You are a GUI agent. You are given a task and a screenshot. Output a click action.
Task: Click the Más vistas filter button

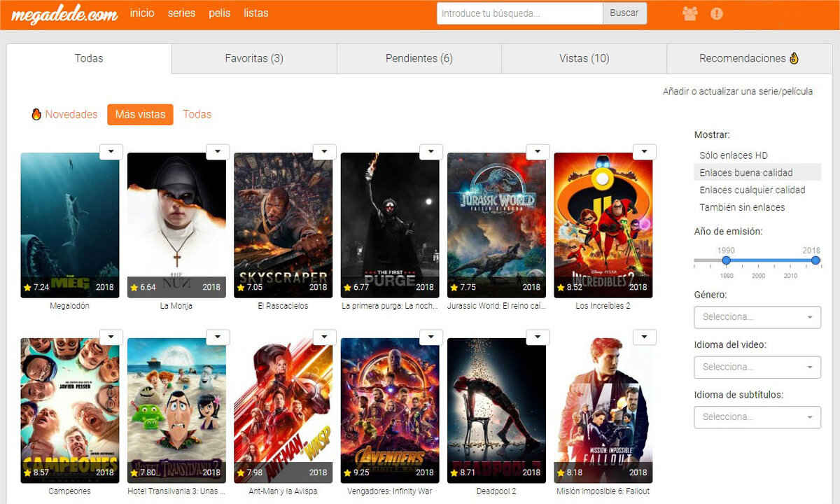140,114
